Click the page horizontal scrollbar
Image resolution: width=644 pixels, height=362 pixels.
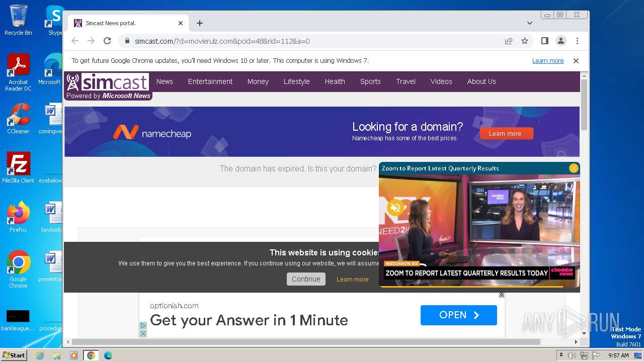click(x=306, y=342)
